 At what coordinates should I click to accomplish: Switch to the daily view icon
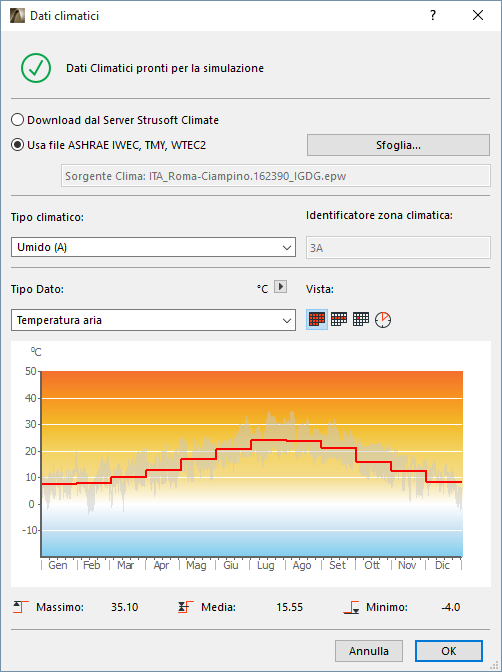coord(361,319)
